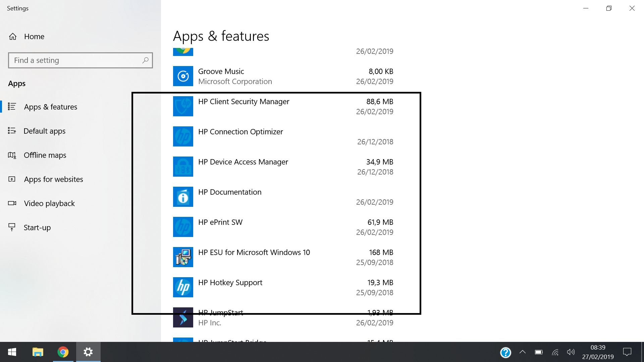Adjust battery level indicator in tray
Screen dimensions: 644x362
click(x=539, y=352)
